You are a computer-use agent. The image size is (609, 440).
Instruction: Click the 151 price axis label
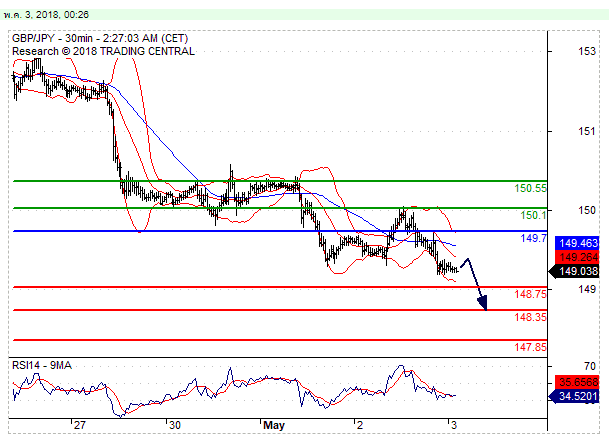coord(586,131)
